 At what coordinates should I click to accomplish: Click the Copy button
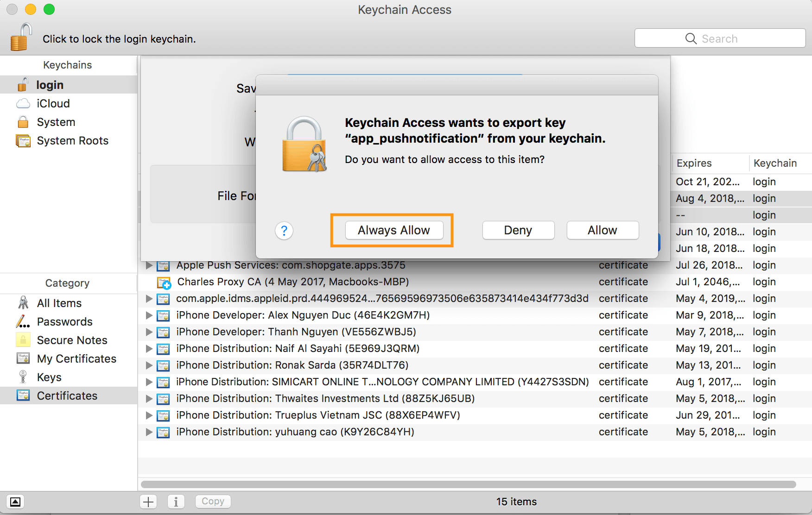[x=213, y=502]
